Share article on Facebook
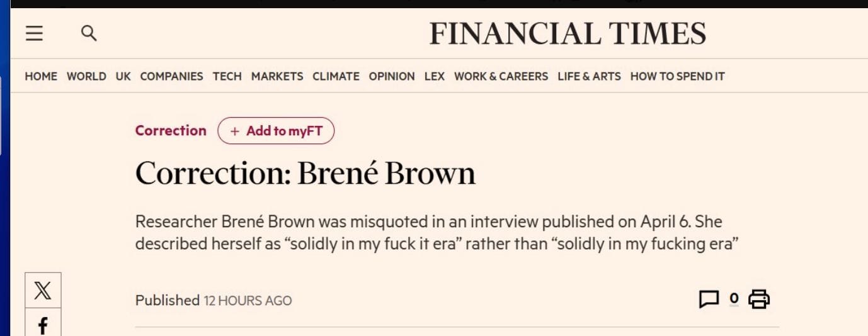868x336 pixels. point(43,325)
